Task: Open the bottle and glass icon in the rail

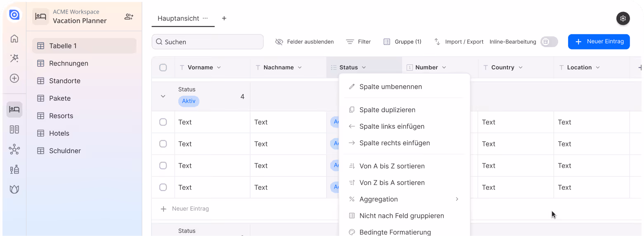Action: click(x=14, y=169)
